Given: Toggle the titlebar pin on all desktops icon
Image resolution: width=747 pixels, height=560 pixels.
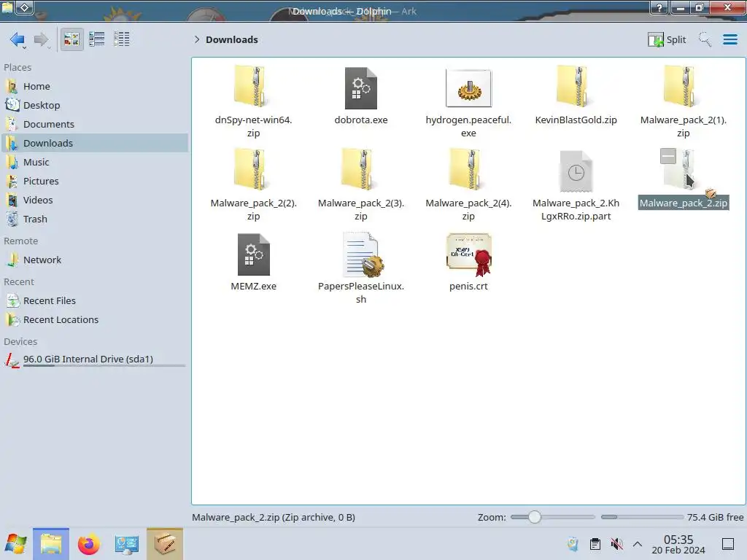Looking at the screenshot, I should pos(25,7).
